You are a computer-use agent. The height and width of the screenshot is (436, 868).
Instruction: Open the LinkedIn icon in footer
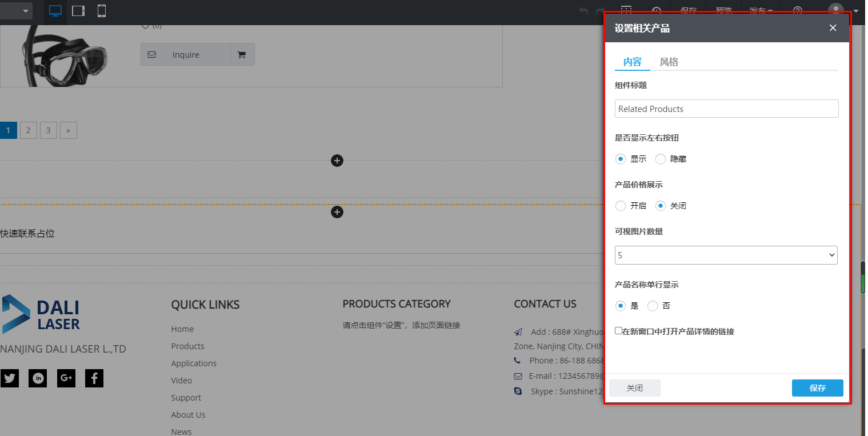(x=38, y=378)
